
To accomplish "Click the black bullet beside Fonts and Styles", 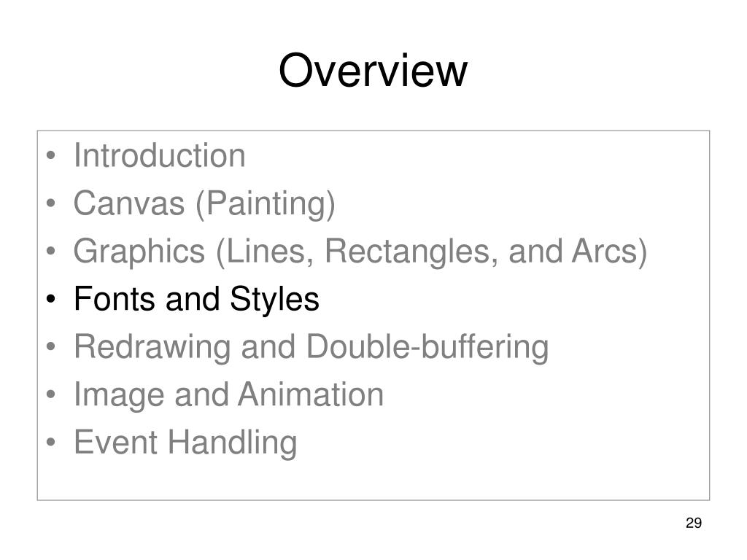I will tap(51, 299).
